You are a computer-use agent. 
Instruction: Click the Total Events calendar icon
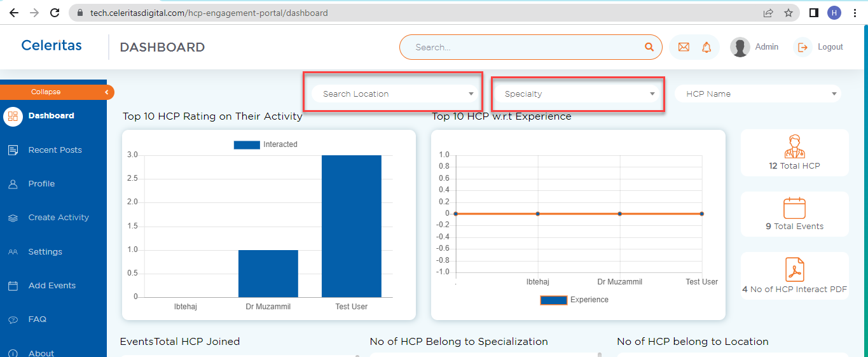point(794,208)
